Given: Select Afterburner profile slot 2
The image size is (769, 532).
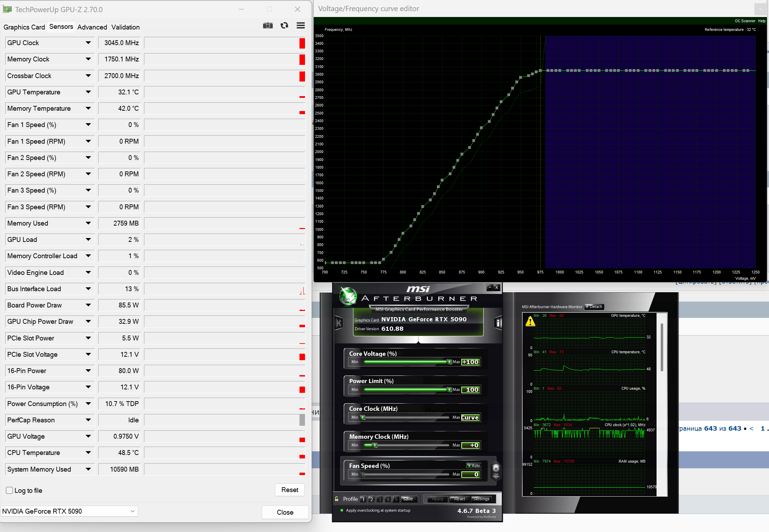Looking at the screenshot, I should tap(371, 499).
